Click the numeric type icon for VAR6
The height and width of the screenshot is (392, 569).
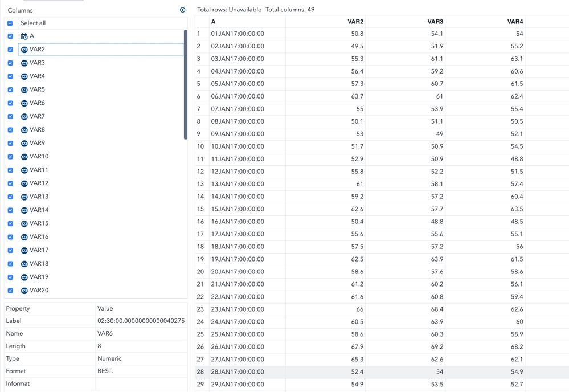tap(24, 104)
